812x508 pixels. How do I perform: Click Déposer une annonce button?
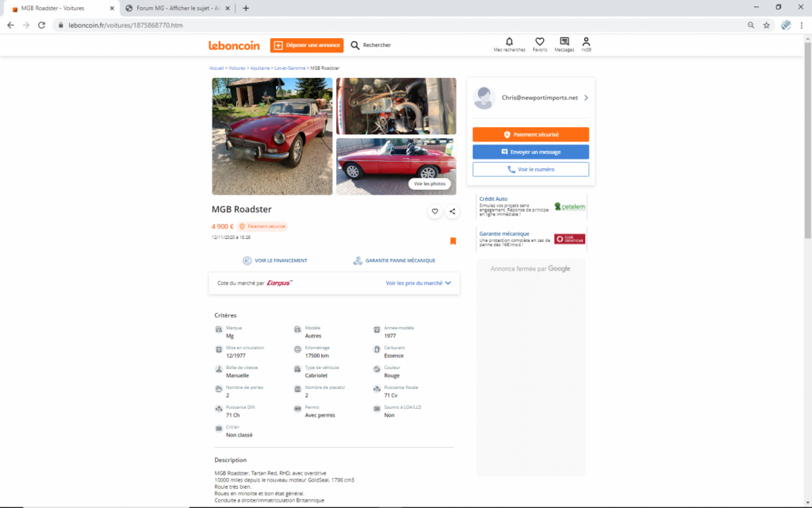pos(307,45)
